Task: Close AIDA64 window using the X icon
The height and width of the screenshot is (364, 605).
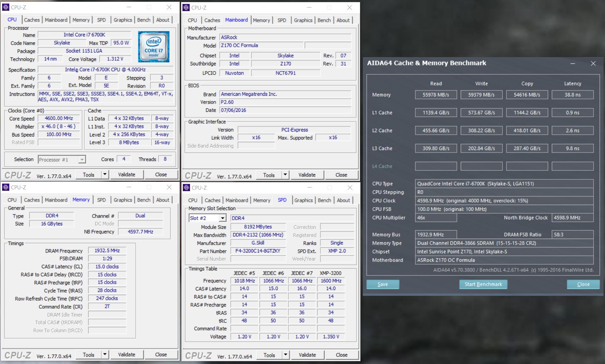Action: click(593, 64)
